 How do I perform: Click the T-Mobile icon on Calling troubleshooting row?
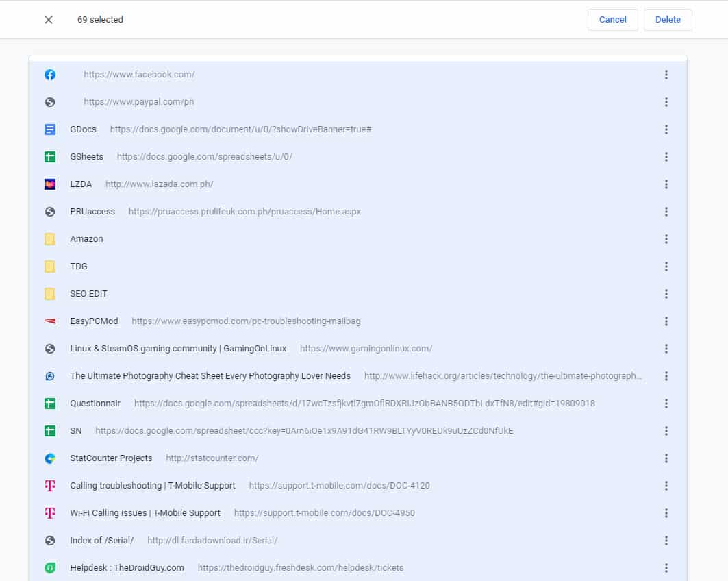49,485
